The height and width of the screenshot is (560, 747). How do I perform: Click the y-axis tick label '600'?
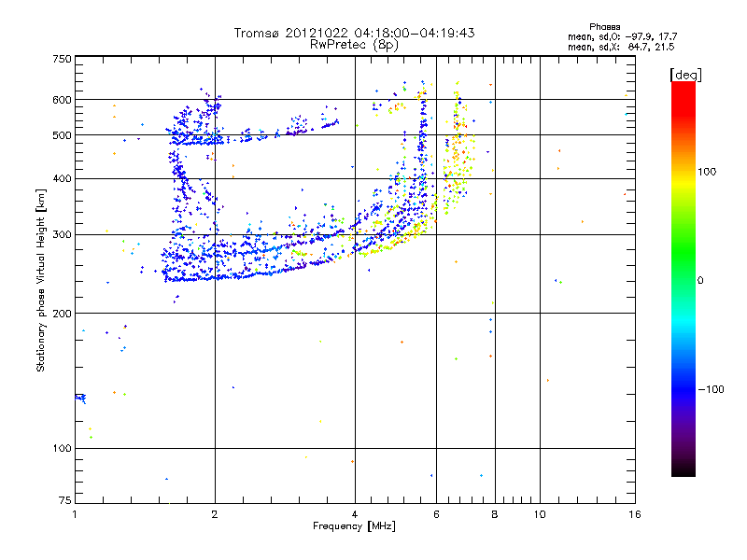62,100
